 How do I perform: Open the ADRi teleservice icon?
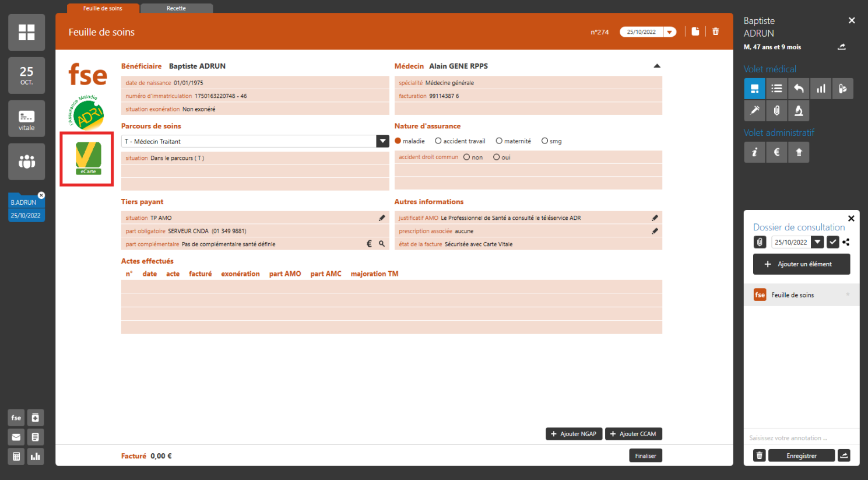tap(87, 113)
